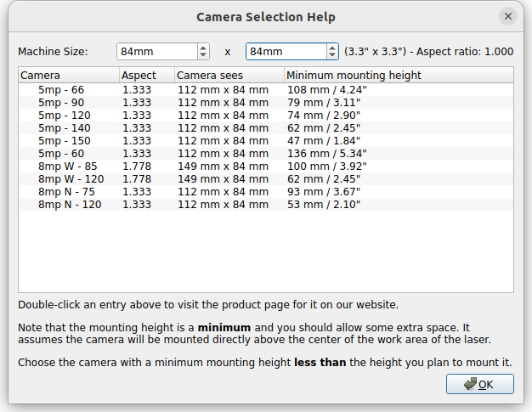Decrease machine width with down arrow
Image resolution: width=532 pixels, height=412 pixels.
[x=203, y=55]
